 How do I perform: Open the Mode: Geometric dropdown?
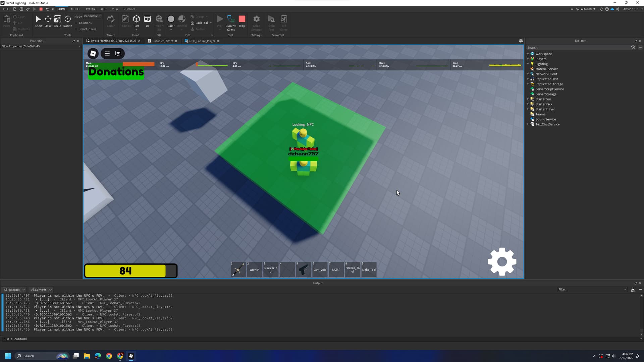(x=92, y=16)
